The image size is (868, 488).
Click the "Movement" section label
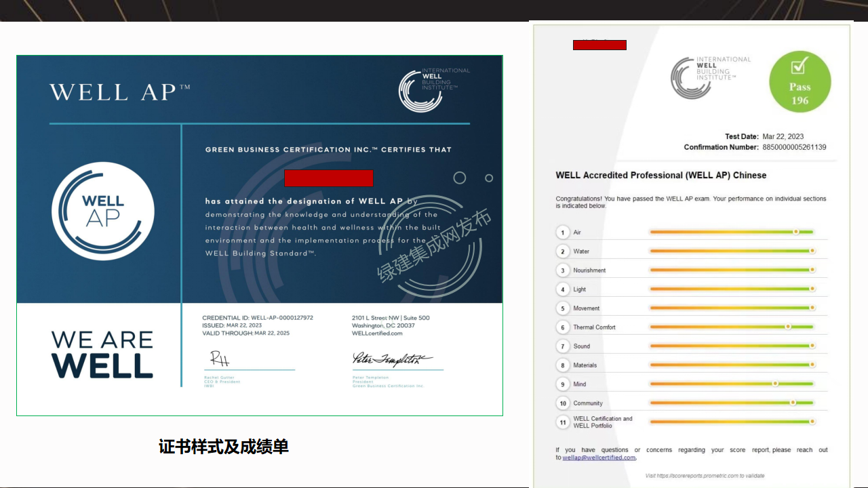[587, 308]
